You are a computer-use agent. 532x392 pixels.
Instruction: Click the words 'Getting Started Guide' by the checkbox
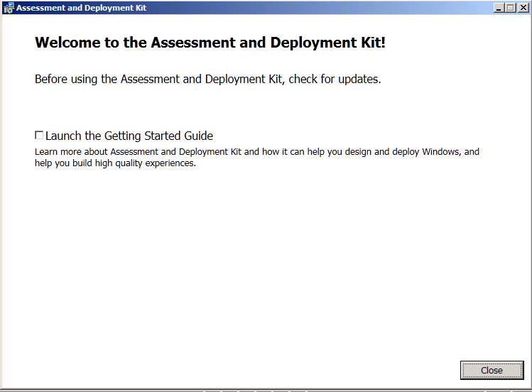pos(158,136)
